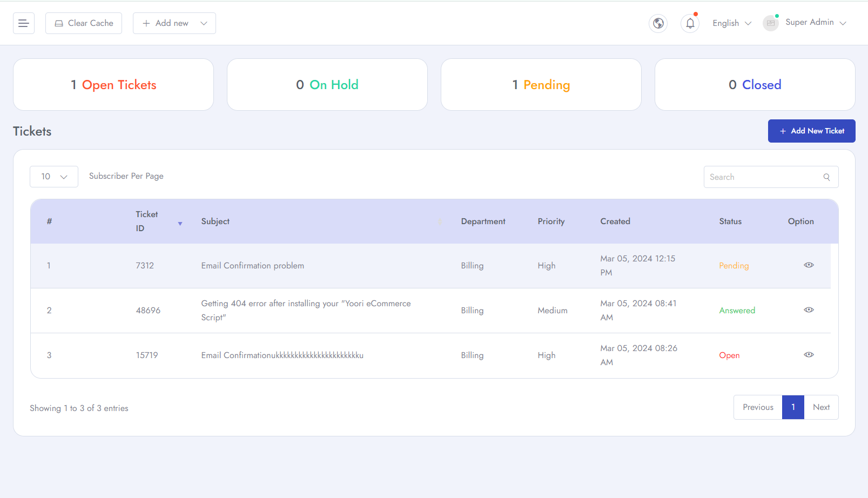
Task: Select the Open Tickets card
Action: [x=113, y=85]
